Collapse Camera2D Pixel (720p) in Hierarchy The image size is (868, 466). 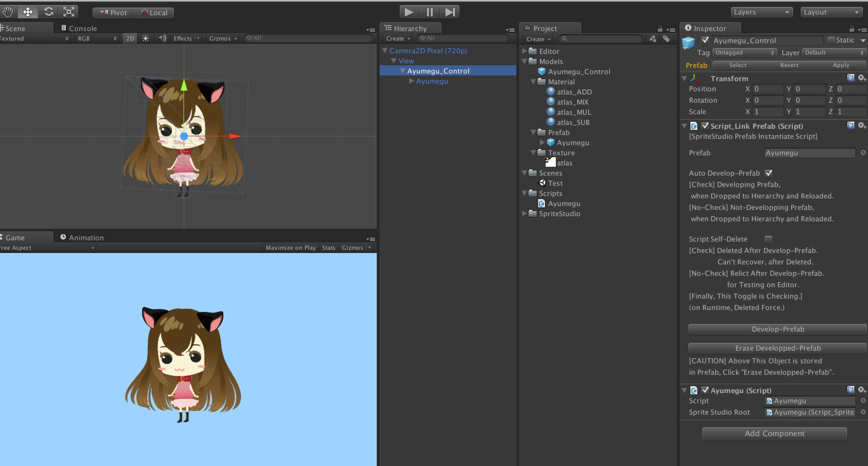tap(385, 51)
